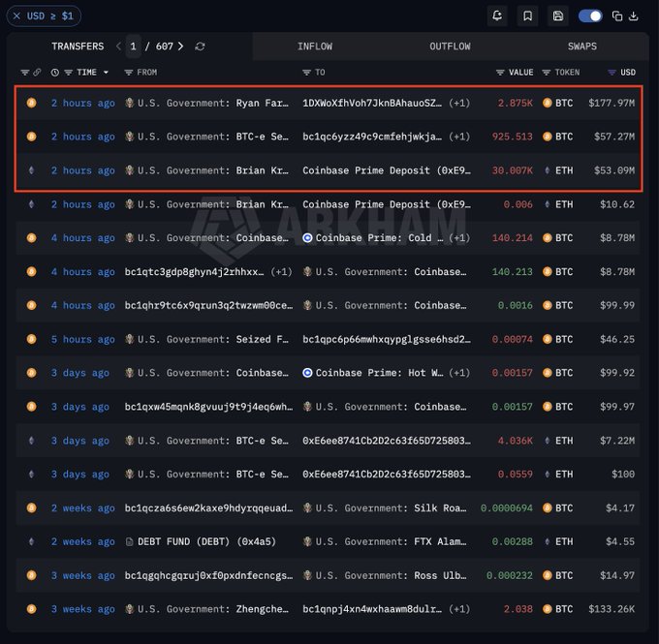
Task: Click the (+1) next to Coinbase Prime: Hot W…
Action: [x=459, y=373]
